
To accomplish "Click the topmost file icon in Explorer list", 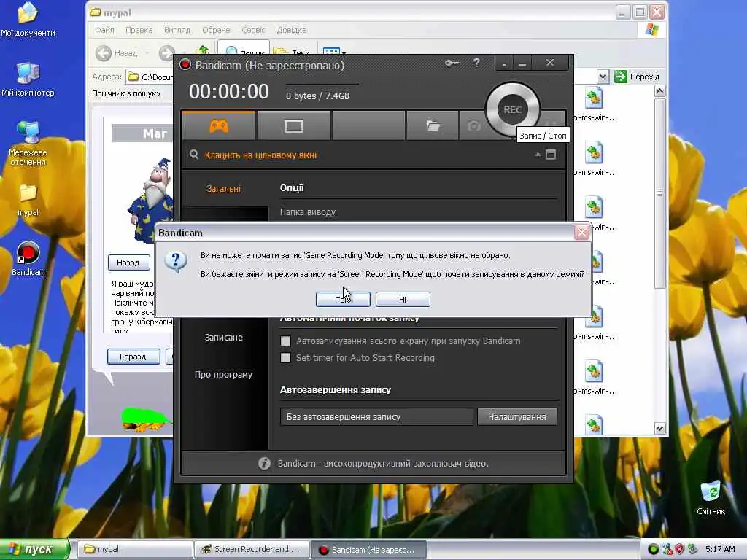I will click(594, 98).
